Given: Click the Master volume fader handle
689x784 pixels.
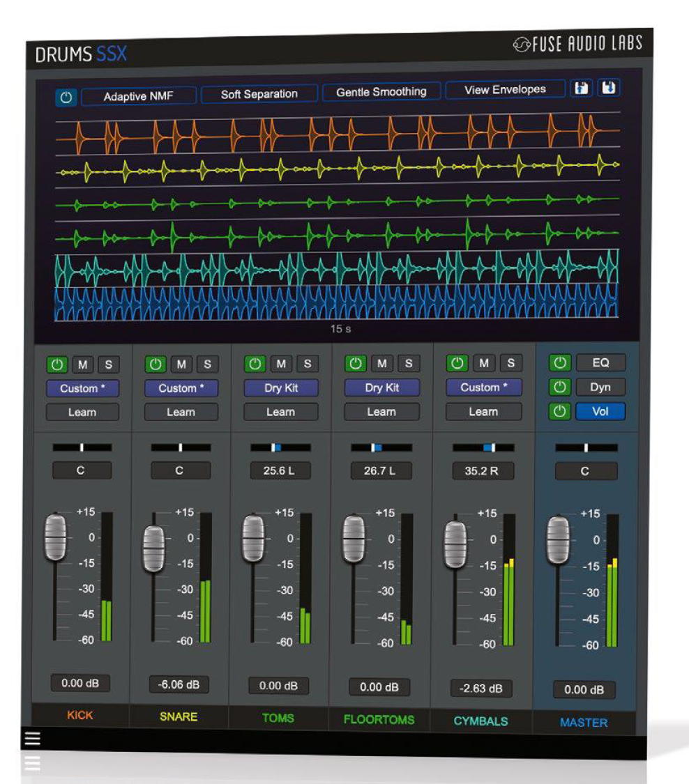Looking at the screenshot, I should (x=557, y=541).
